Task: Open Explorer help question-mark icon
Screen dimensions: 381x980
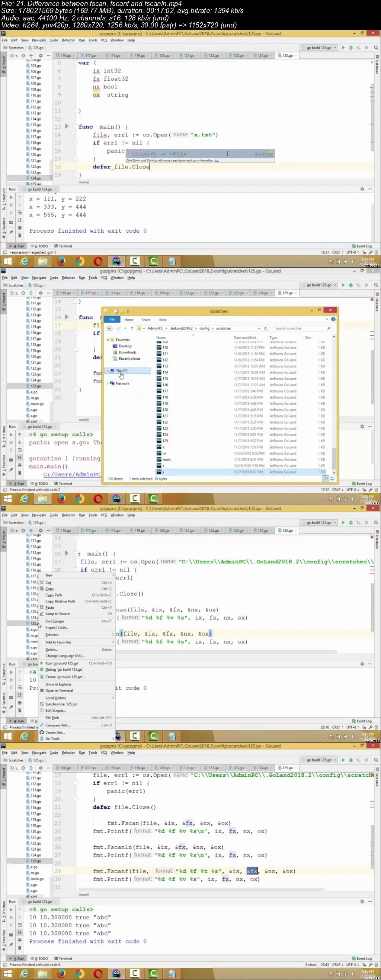Action: tap(333, 320)
